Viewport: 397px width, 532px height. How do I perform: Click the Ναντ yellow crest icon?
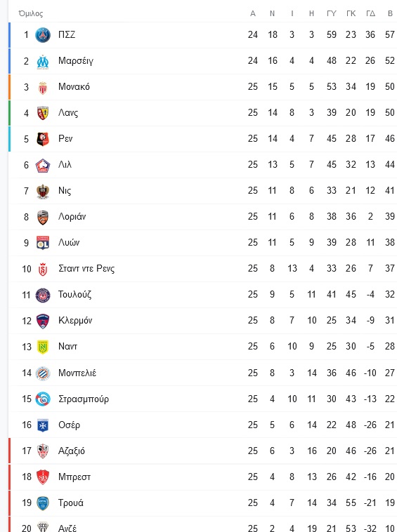43,347
